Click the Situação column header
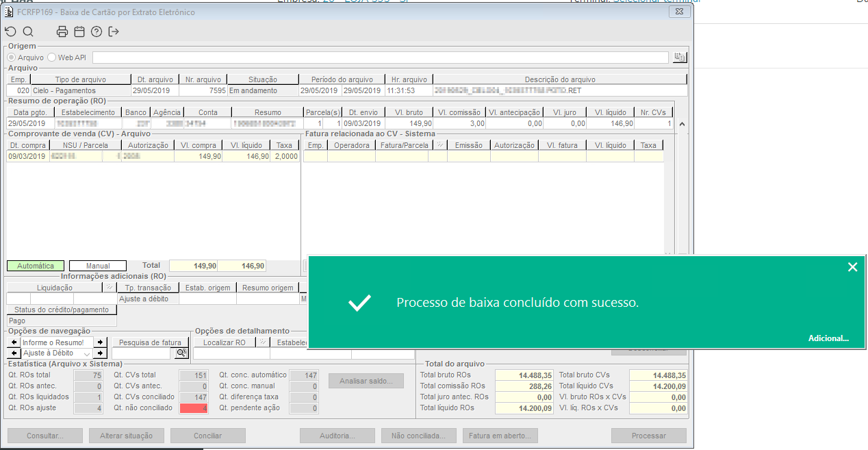868x450 pixels. click(263, 79)
